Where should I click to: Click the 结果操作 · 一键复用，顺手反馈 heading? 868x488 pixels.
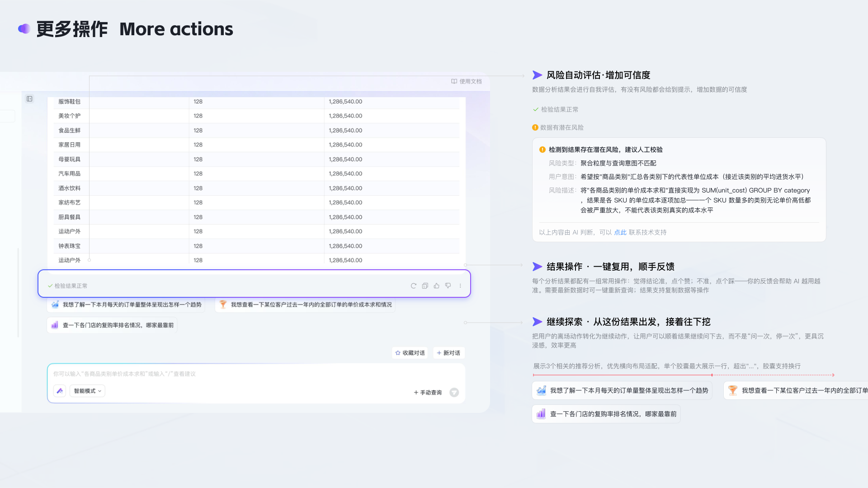[x=610, y=267]
